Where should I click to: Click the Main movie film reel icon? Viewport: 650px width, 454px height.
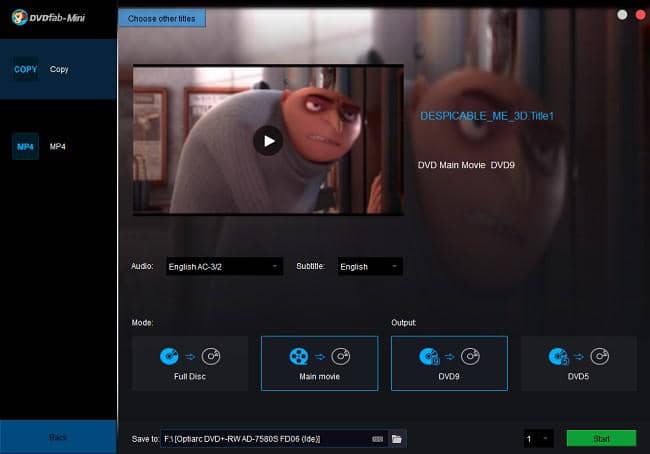tap(299, 356)
